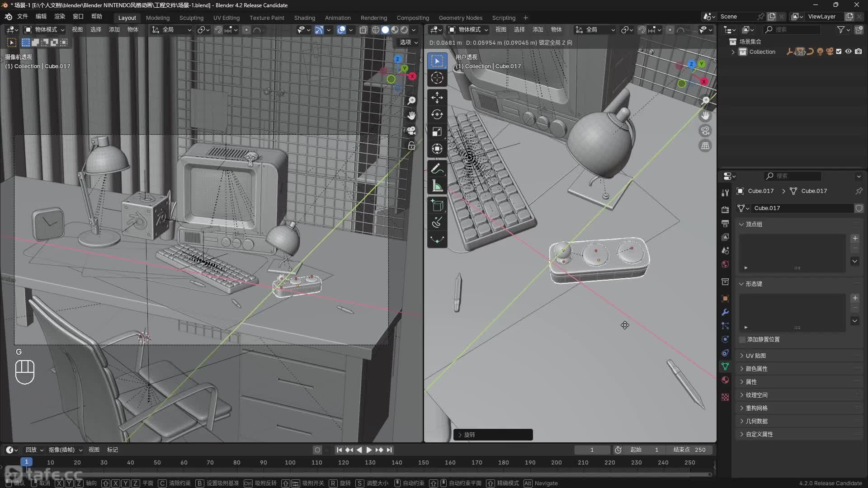The image size is (868, 488).
Task: Open the Object properties tab
Action: [725, 299]
